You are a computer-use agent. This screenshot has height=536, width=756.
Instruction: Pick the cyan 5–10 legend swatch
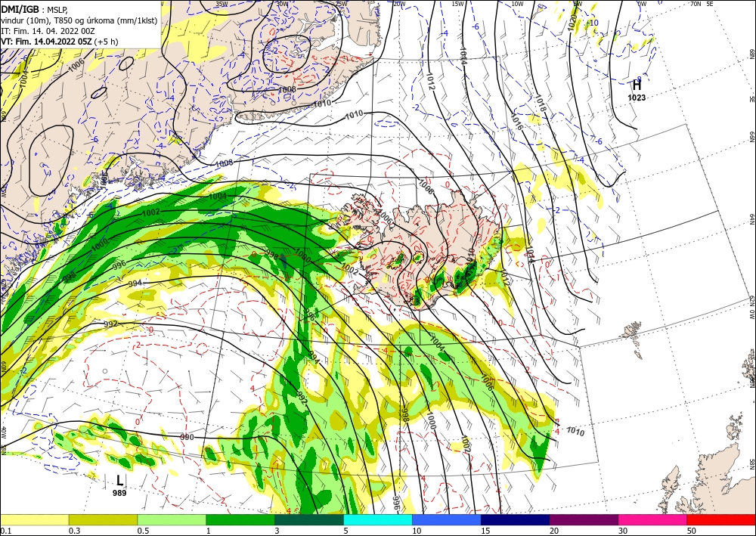click(378, 520)
